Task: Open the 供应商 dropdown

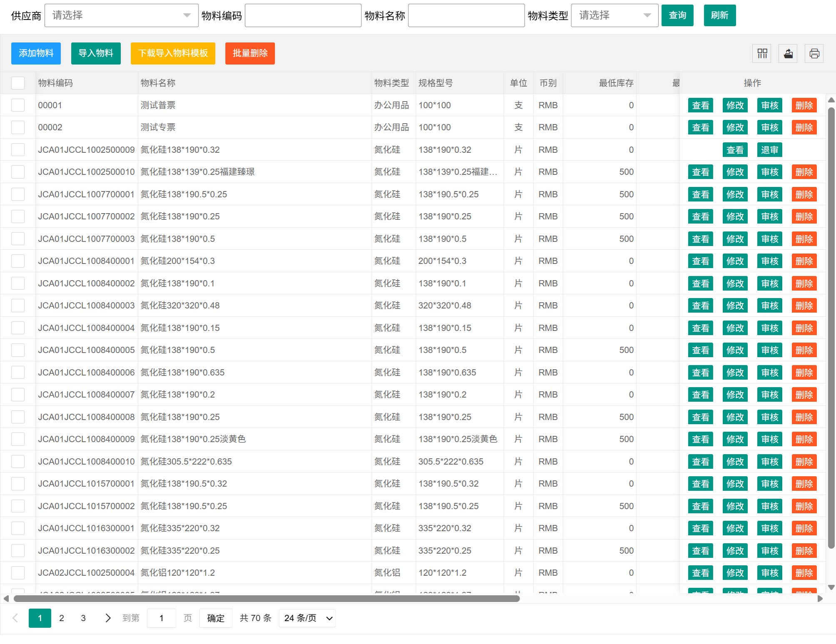Action: click(122, 15)
